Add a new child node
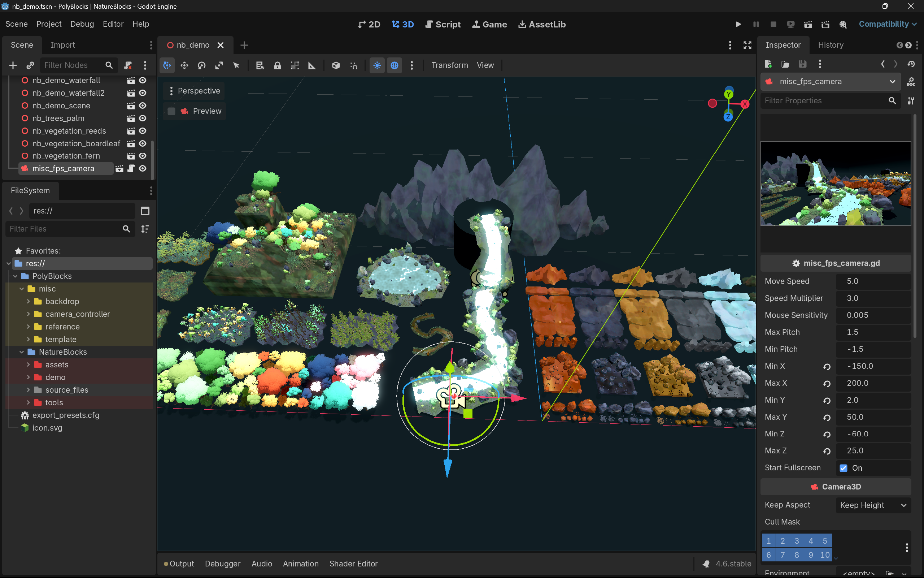Viewport: 924px width, 578px height. coord(13,65)
